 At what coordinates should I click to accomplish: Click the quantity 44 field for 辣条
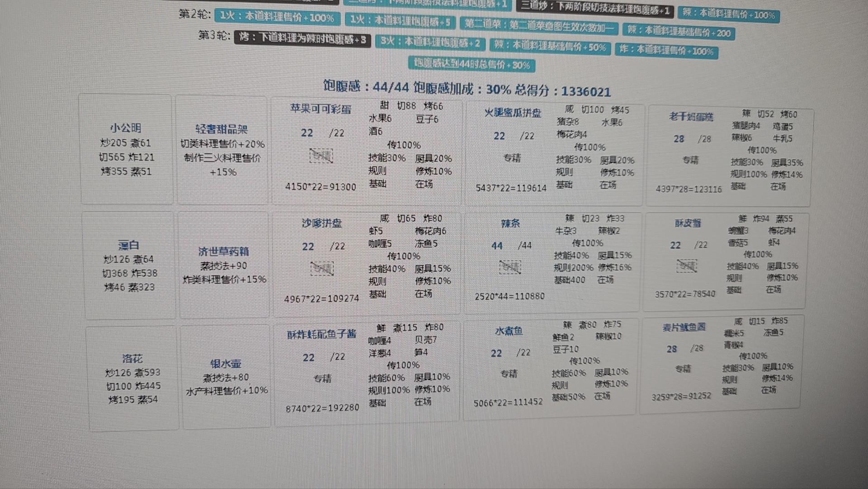pyautogui.click(x=497, y=246)
